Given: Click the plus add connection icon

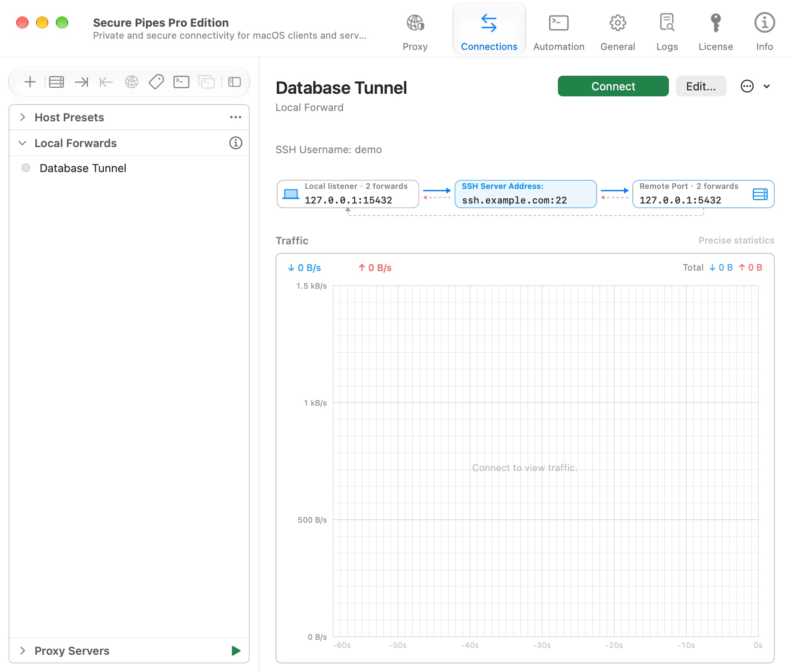Looking at the screenshot, I should (x=30, y=82).
